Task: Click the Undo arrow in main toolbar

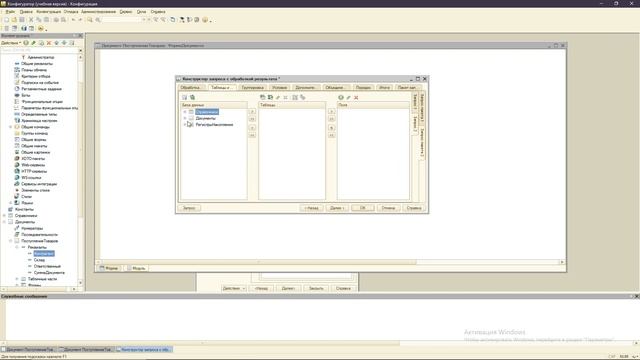Action: click(73, 20)
